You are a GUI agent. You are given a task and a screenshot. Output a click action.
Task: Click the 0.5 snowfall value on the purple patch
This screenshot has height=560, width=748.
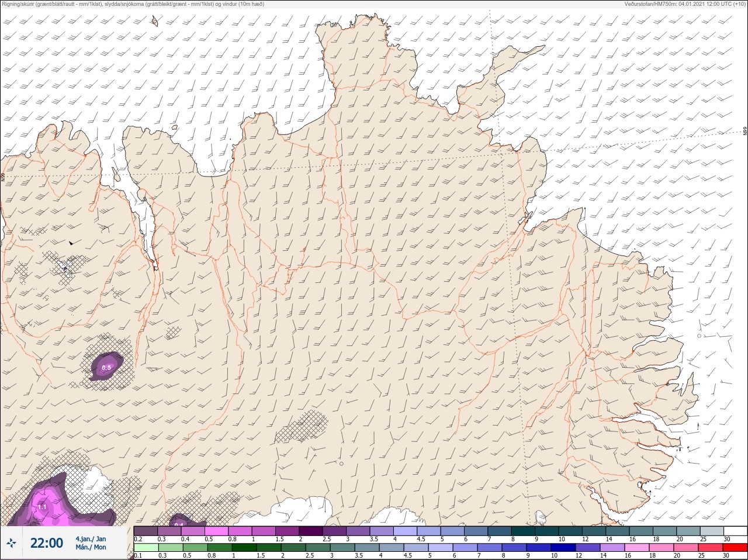tap(106, 368)
